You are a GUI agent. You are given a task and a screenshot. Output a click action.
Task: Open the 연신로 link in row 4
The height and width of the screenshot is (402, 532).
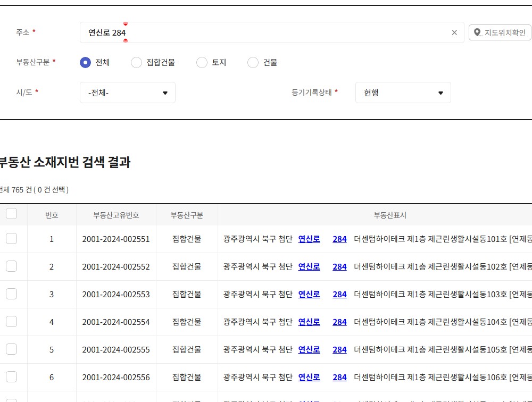309,322
